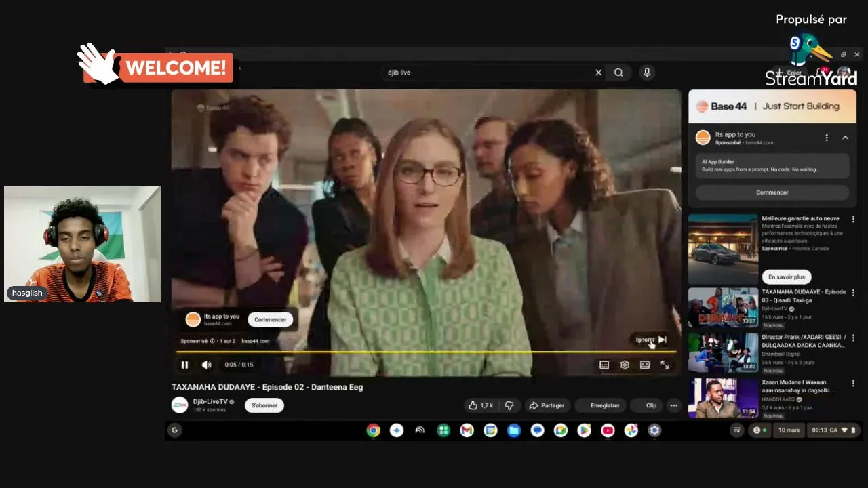The width and height of the screenshot is (868, 488).
Task: Open the launcher G button in shelf
Action: [174, 430]
